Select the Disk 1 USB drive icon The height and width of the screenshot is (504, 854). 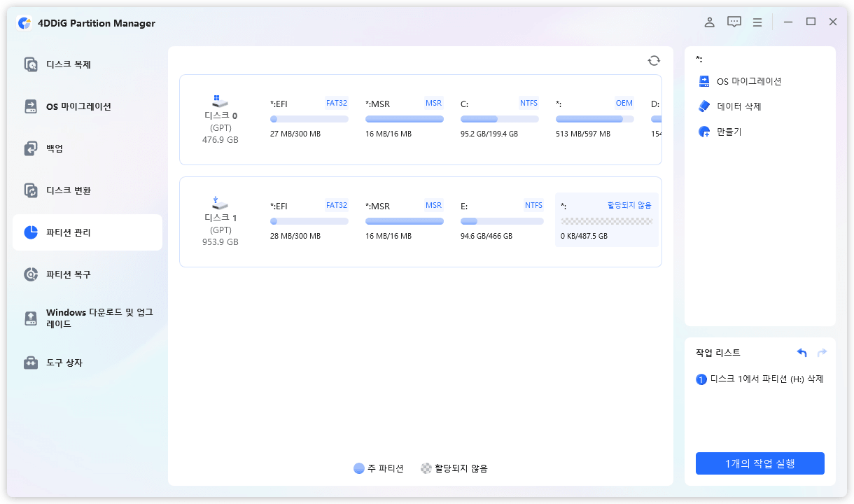(220, 203)
